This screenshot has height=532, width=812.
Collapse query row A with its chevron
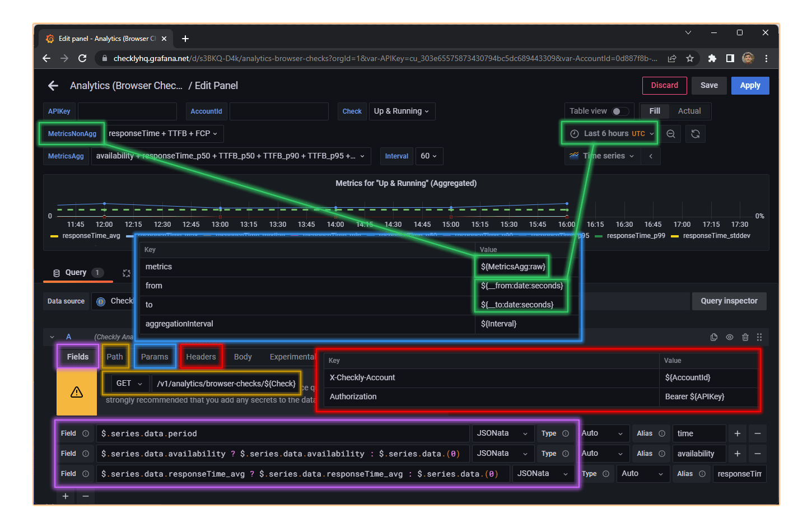tap(52, 337)
